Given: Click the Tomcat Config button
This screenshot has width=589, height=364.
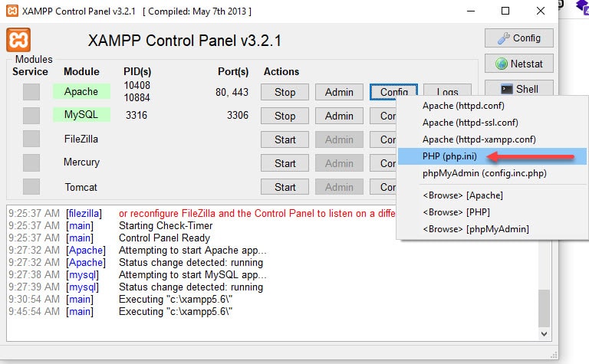Looking at the screenshot, I should pos(383,187).
